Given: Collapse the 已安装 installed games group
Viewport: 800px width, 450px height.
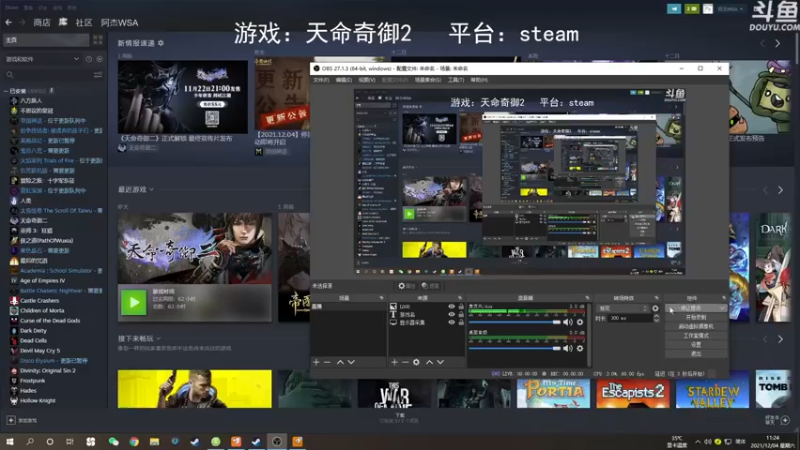Looking at the screenshot, I should pos(6,91).
